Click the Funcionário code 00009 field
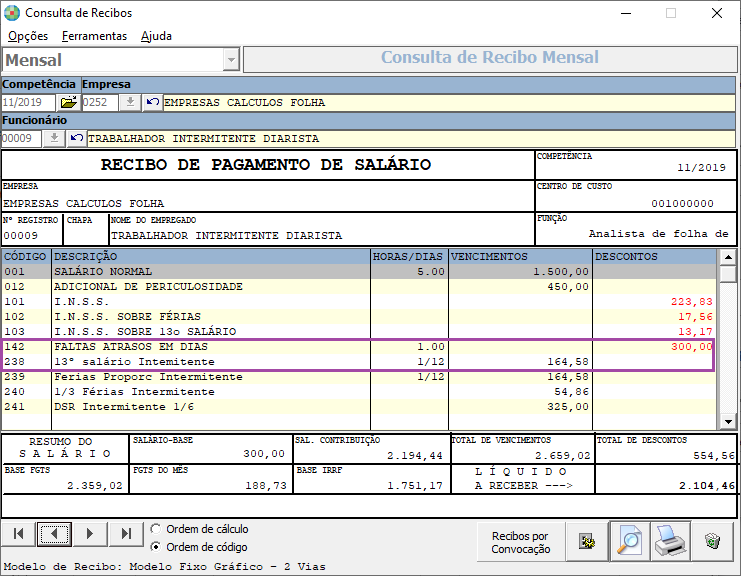The height and width of the screenshot is (576, 741). tap(22, 138)
